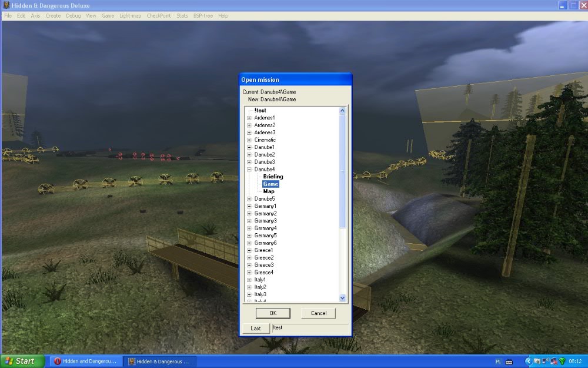The image size is (588, 368).
Task: Open the CheckPoint menu
Action: [x=159, y=16]
